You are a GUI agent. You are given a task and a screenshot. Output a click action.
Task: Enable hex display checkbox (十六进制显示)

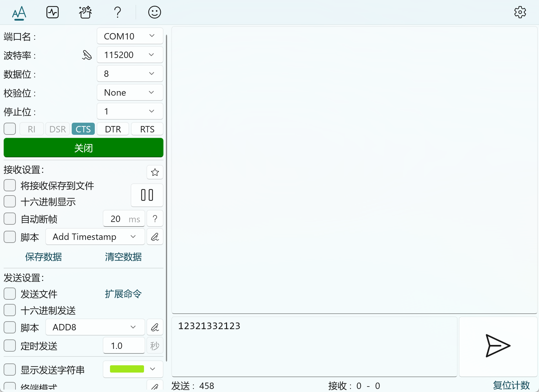pyautogui.click(x=10, y=202)
